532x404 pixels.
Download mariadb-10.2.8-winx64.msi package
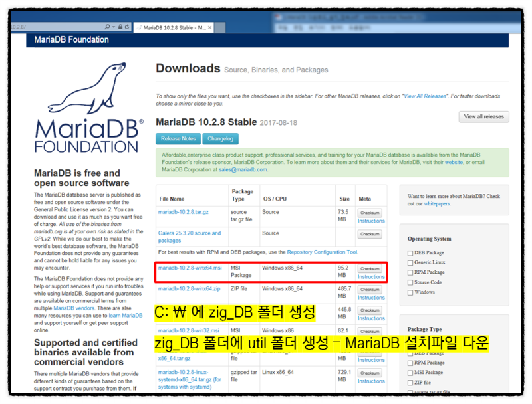190,268
